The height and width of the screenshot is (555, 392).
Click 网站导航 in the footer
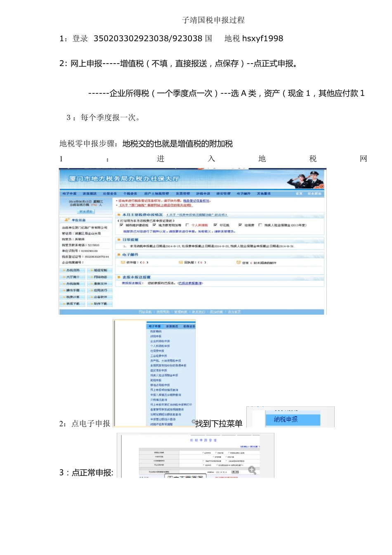click(145, 312)
